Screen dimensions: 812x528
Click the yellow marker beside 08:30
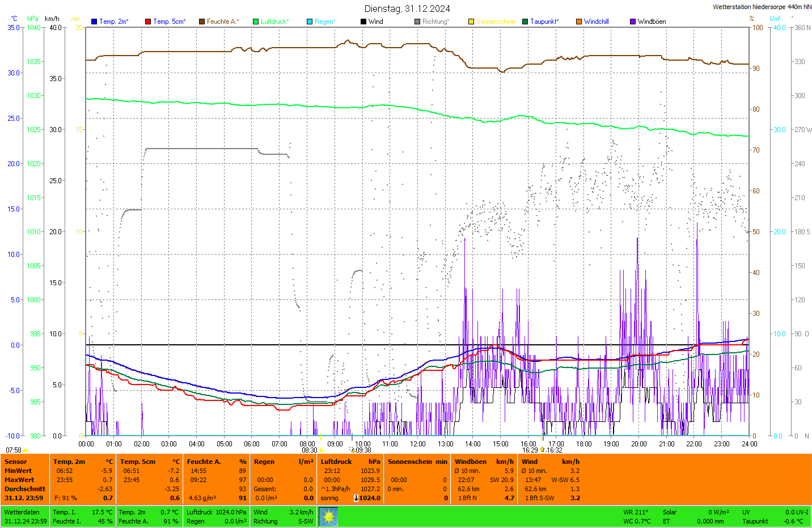click(x=321, y=450)
